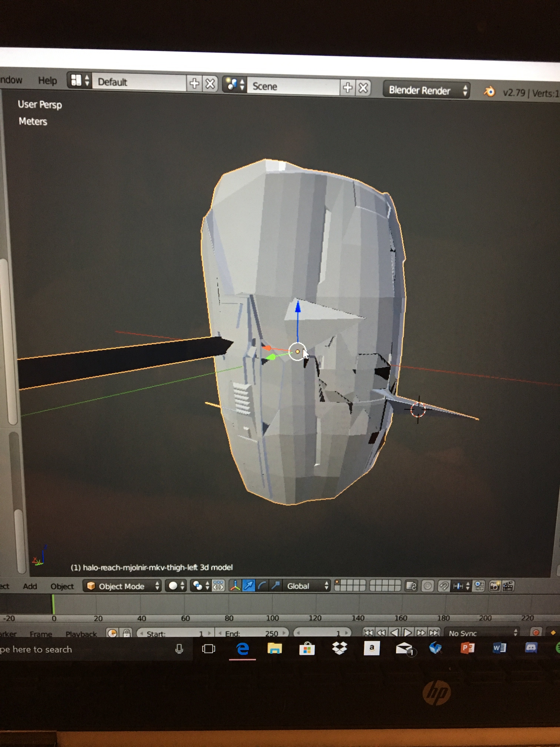Toggle manipulate center points only

pos(218,586)
